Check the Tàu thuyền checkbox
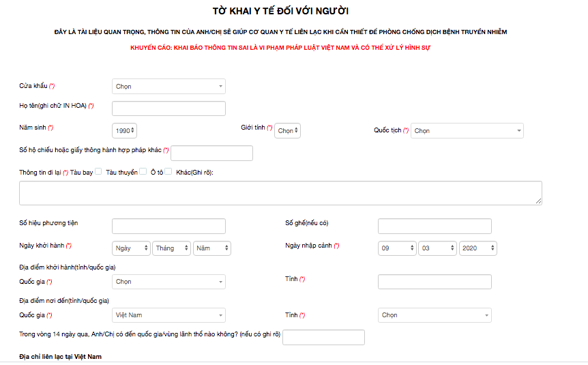 (143, 172)
